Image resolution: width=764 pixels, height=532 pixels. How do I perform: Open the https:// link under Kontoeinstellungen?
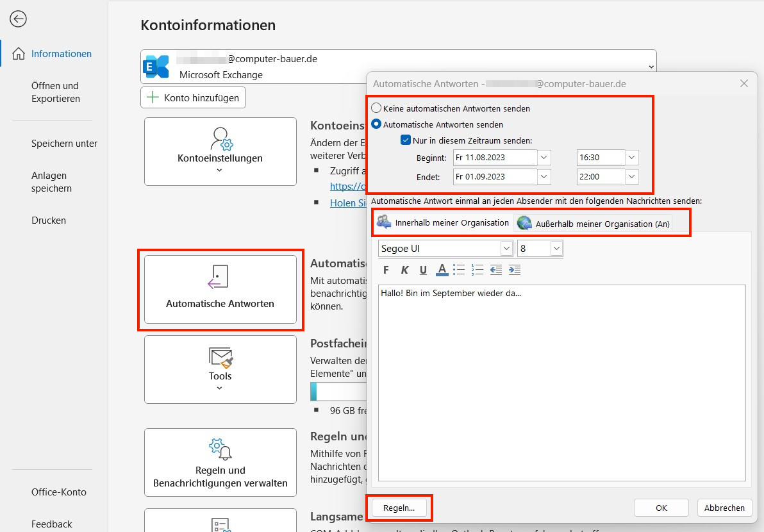pyautogui.click(x=348, y=186)
